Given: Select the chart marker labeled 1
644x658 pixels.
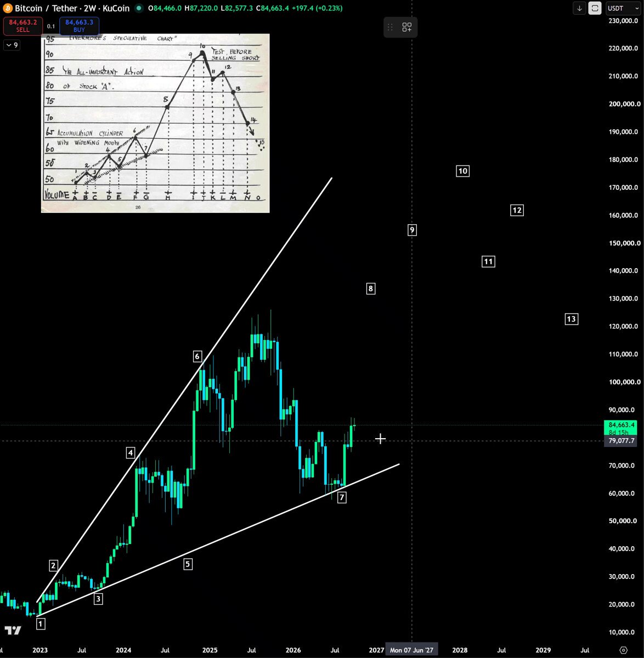Looking at the screenshot, I should [41, 623].
